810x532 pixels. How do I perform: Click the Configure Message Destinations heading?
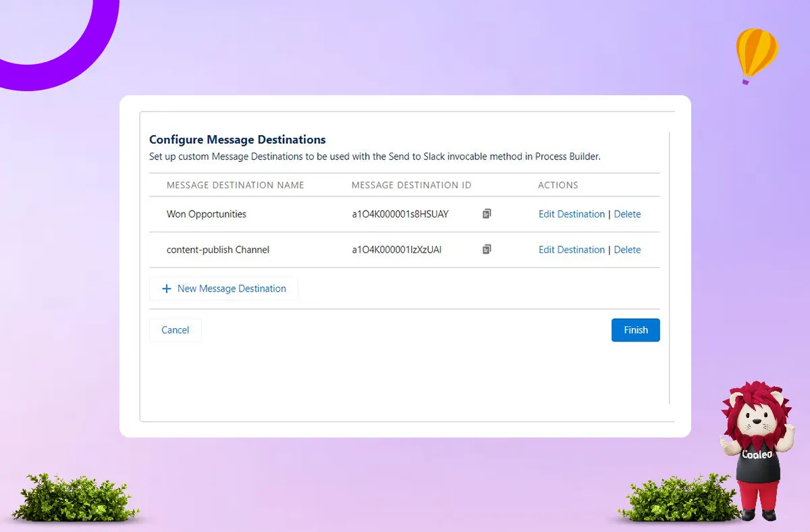point(238,140)
